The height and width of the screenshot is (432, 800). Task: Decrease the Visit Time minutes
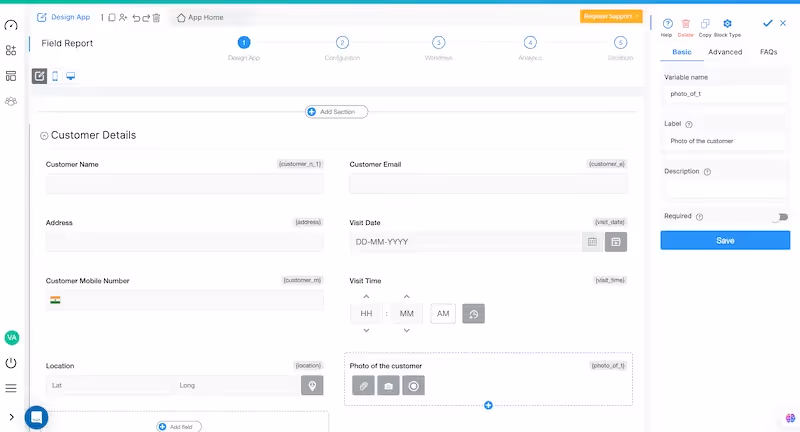(406, 331)
